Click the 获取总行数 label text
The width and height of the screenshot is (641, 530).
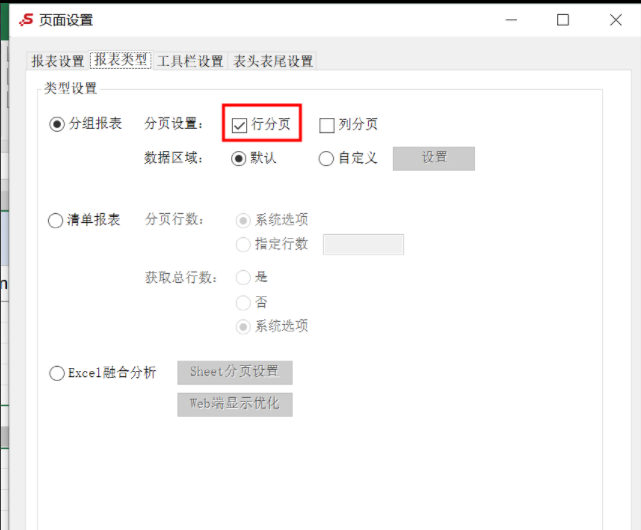point(181,278)
